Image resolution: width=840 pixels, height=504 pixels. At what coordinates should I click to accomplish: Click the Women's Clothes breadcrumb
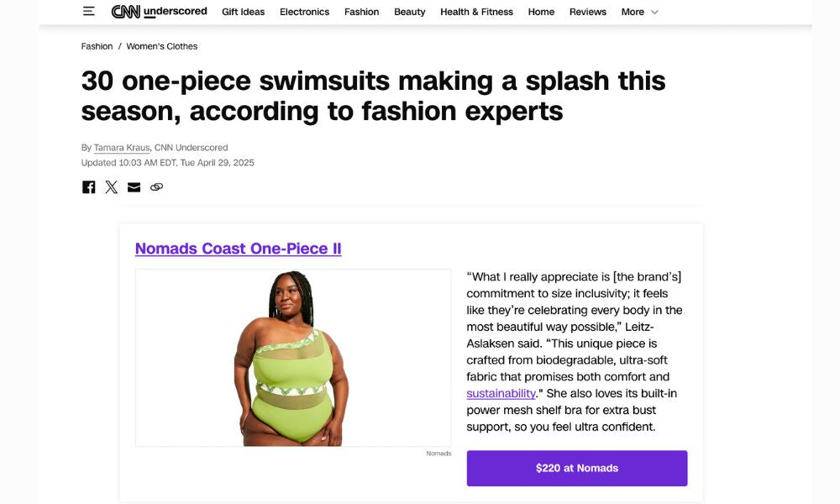(162, 46)
